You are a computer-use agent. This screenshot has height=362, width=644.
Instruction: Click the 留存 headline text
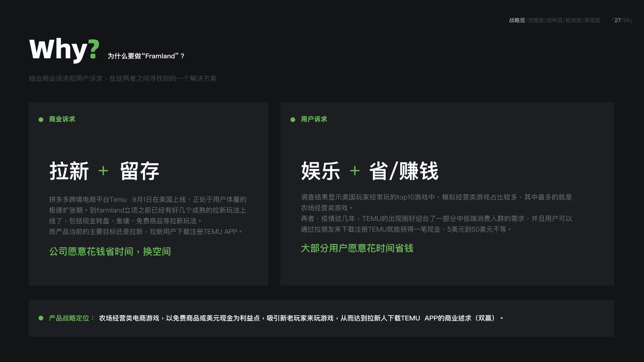[x=140, y=171]
